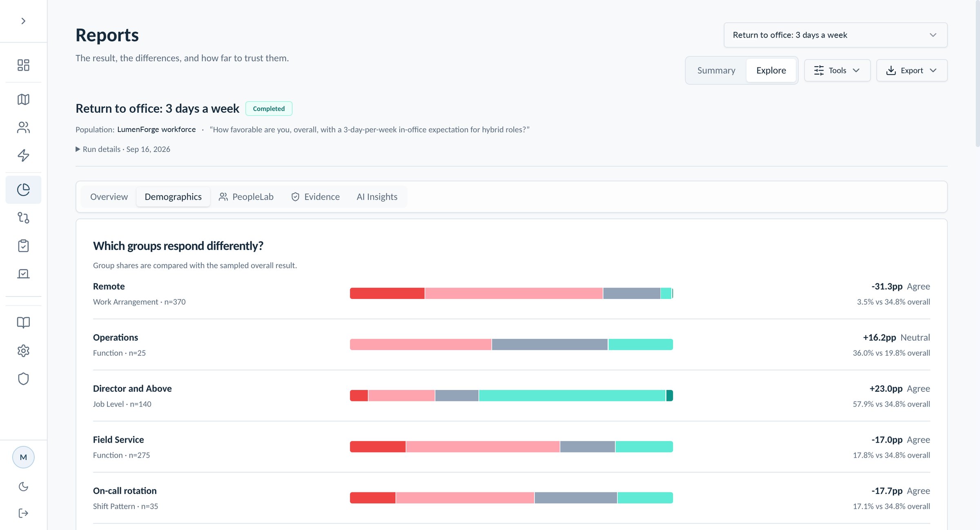This screenshot has width=980, height=530.
Task: Open the clipboard check icon in sidebar
Action: [23, 246]
